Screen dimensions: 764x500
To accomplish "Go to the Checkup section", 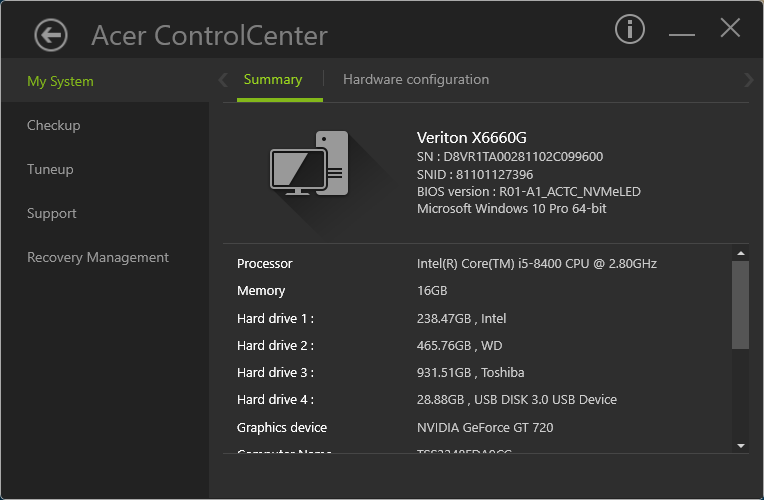I will pyautogui.click(x=54, y=126).
